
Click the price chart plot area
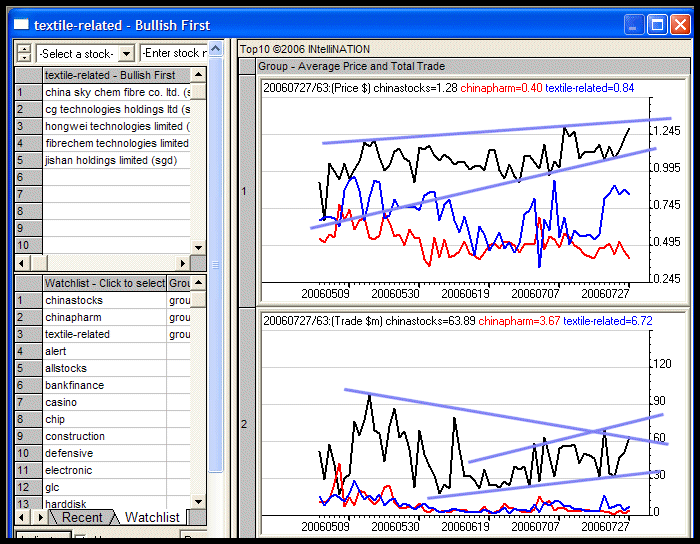click(455, 190)
